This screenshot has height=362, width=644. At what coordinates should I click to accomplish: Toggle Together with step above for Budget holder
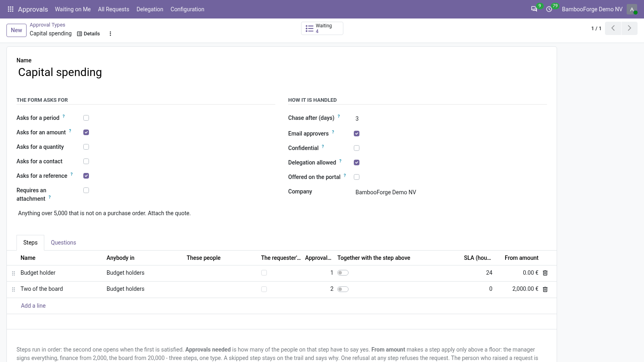tap(343, 273)
